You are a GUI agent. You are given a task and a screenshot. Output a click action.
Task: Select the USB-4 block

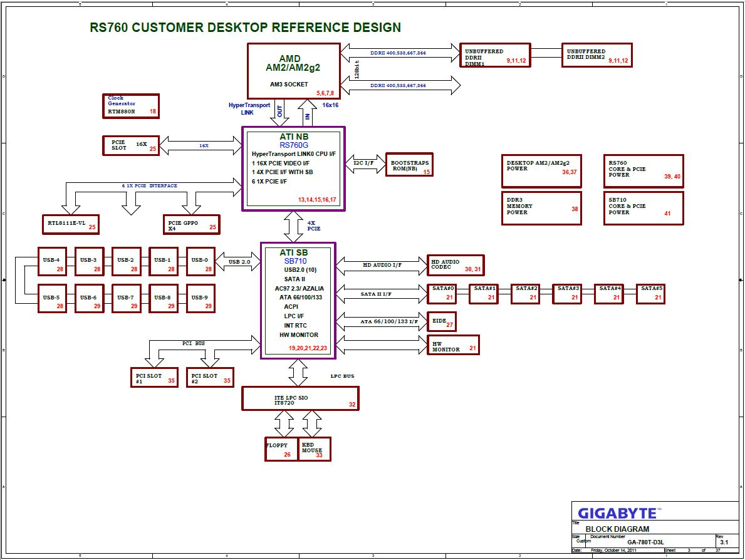click(52, 261)
